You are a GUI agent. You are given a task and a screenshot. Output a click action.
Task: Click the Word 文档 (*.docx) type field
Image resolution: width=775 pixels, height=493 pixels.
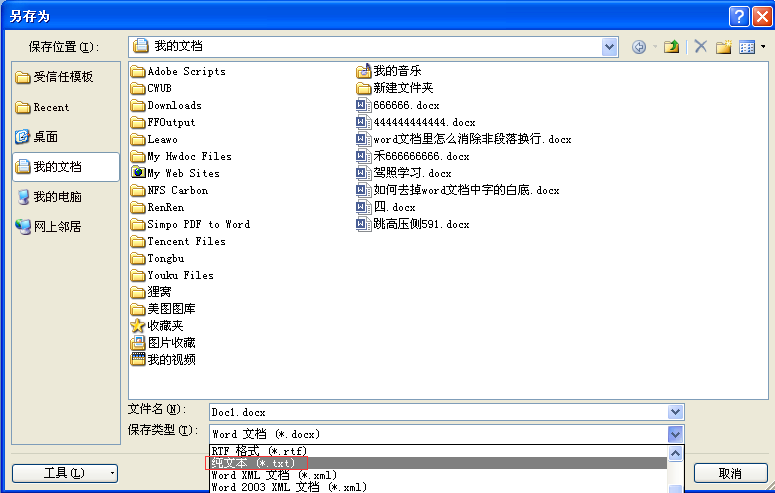(x=438, y=434)
